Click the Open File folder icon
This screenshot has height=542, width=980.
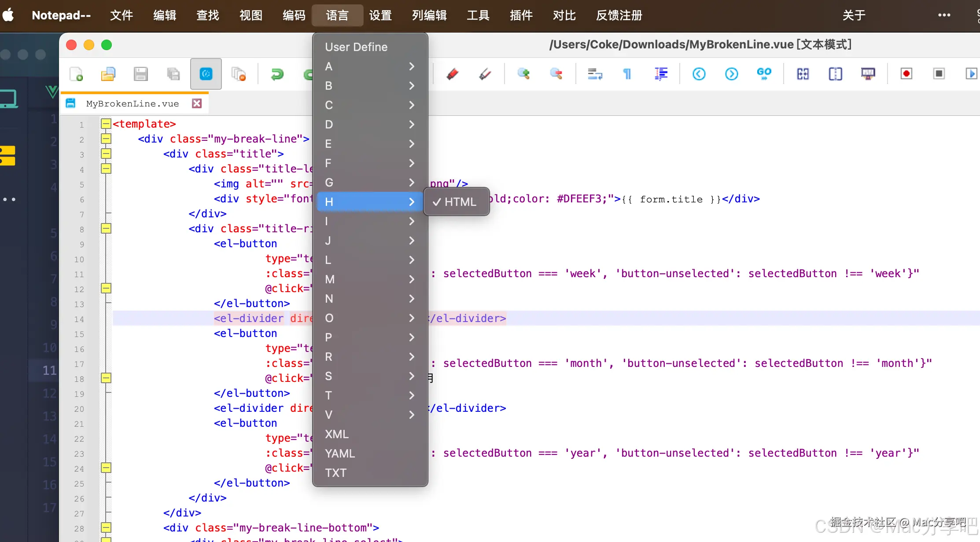click(x=108, y=74)
